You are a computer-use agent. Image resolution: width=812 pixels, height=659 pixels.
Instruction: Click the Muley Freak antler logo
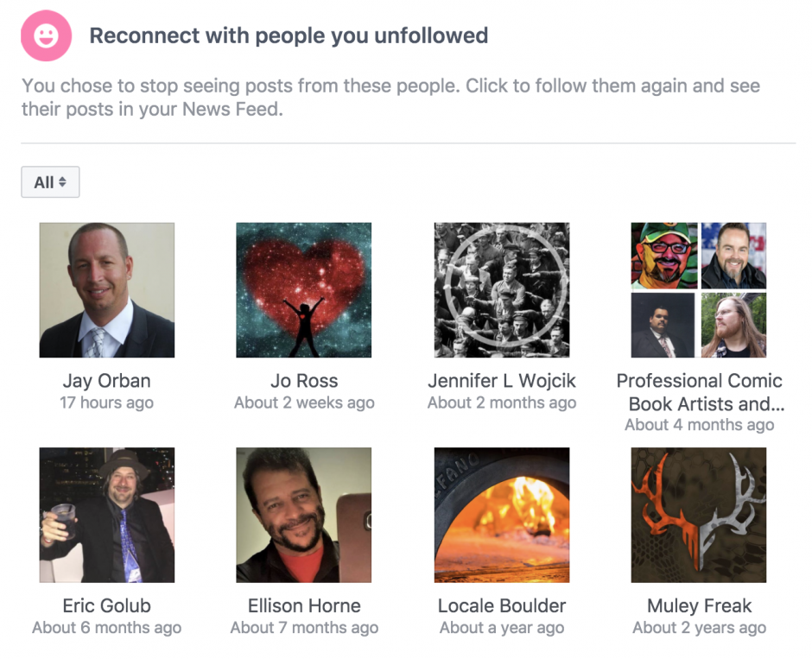pos(699,515)
